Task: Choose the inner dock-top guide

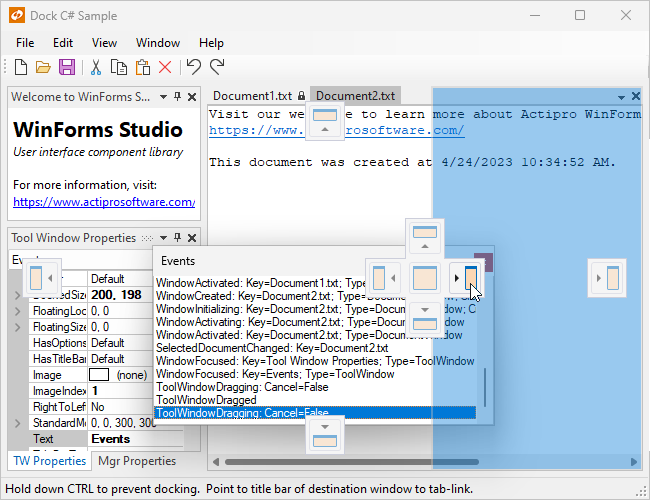Action: [x=425, y=238]
